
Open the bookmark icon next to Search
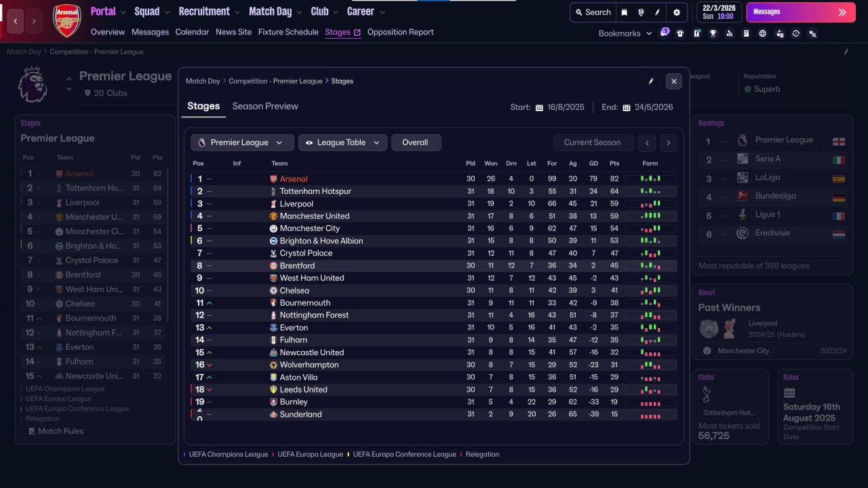pyautogui.click(x=625, y=12)
